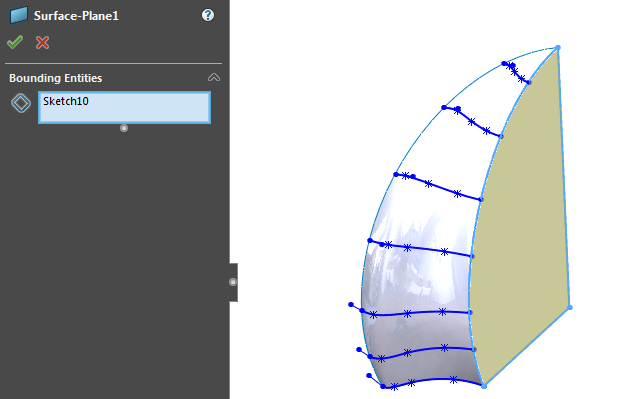
Task: Click the Bounding Entities section header
Action: pyautogui.click(x=56, y=78)
